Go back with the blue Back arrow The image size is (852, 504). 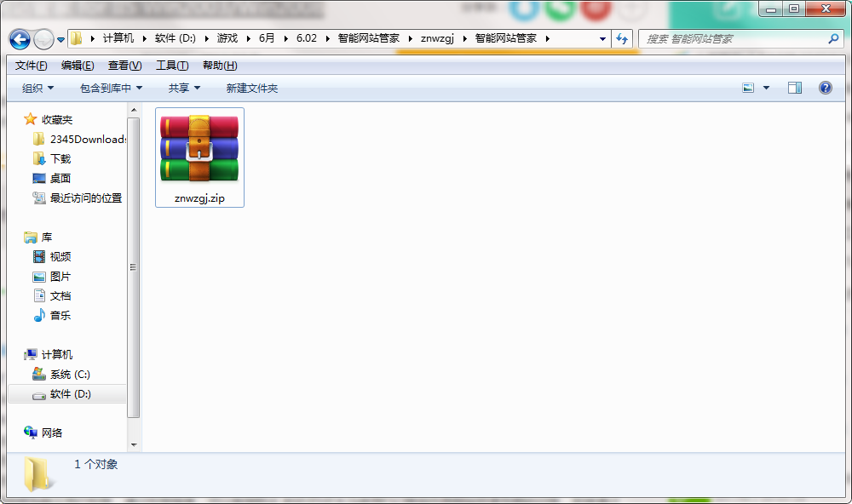pyautogui.click(x=20, y=39)
